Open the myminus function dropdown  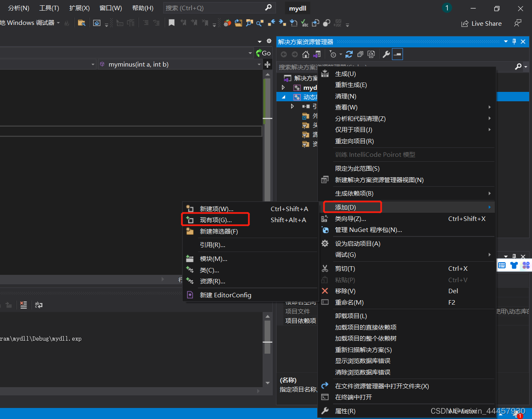pos(259,65)
